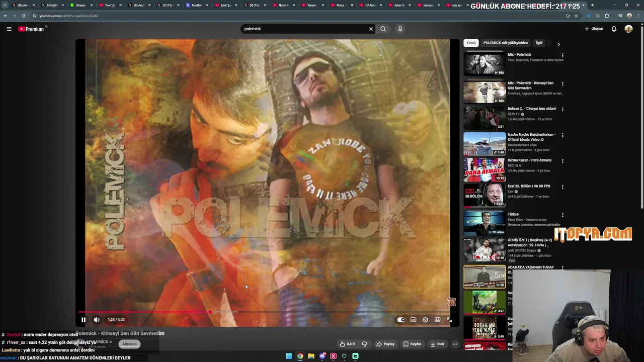Open the ADANA'DA YAŞANAN TUHAF video thumbnail

pos(485,277)
